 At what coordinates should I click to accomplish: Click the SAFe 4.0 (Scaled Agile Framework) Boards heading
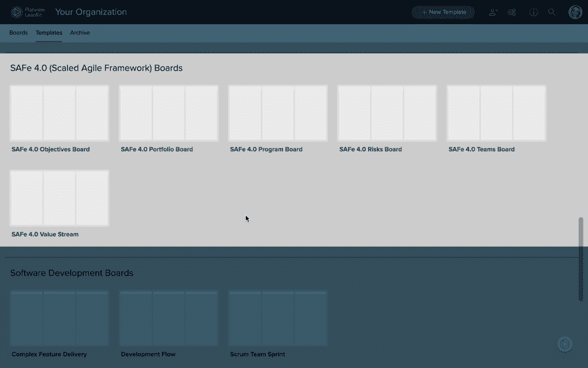coord(96,68)
